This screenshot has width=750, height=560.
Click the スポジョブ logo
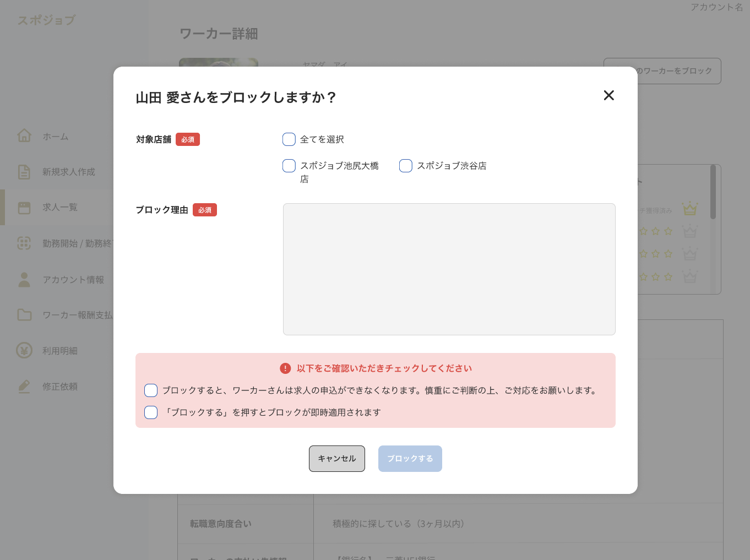point(47,20)
